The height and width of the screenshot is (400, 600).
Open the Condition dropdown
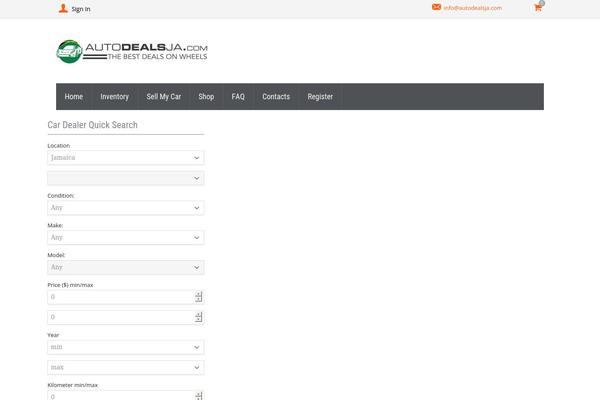[126, 208]
